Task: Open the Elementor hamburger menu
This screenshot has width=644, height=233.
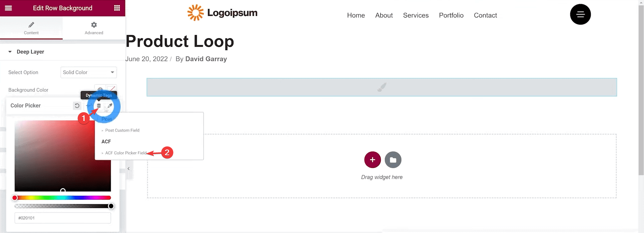Action: click(8, 8)
